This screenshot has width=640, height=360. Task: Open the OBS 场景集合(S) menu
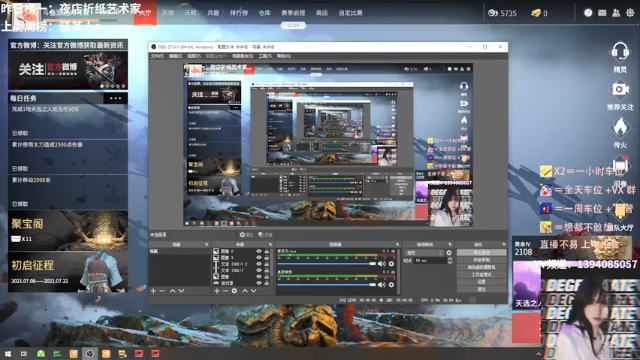pos(242,56)
